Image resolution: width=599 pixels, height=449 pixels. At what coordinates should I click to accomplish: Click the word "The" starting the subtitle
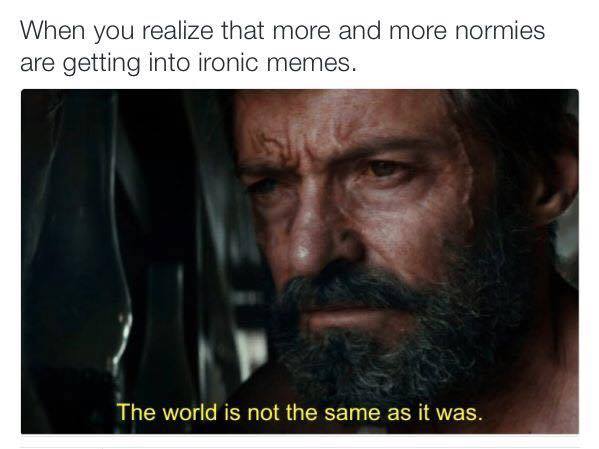click(x=136, y=413)
